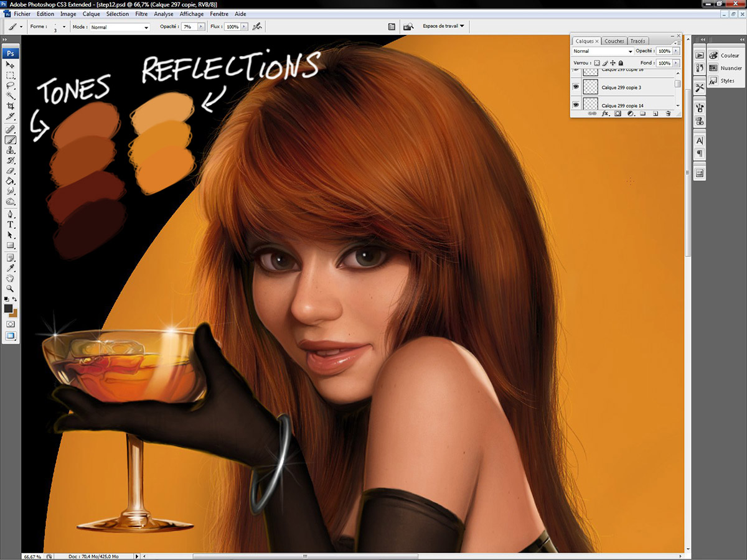This screenshot has width=747, height=560.
Task: Select the Crop tool in the toolbox
Action: [x=11, y=106]
